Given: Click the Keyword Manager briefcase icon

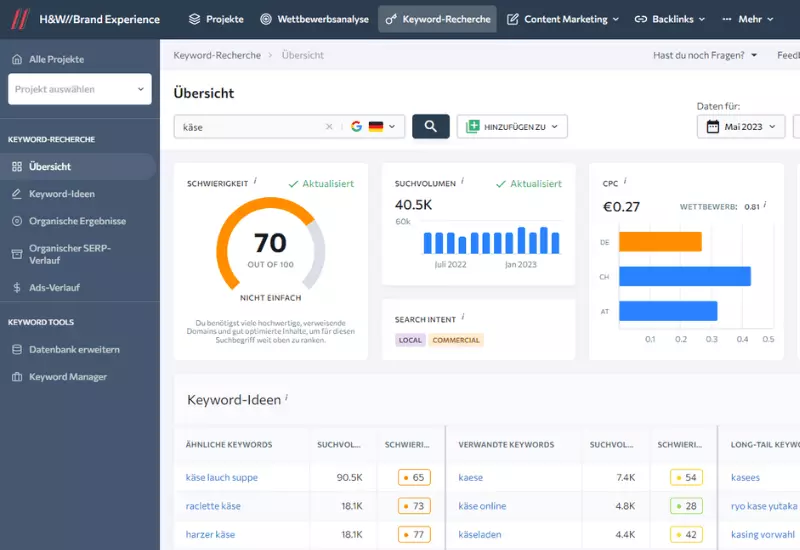Looking at the screenshot, I should pos(17,377).
